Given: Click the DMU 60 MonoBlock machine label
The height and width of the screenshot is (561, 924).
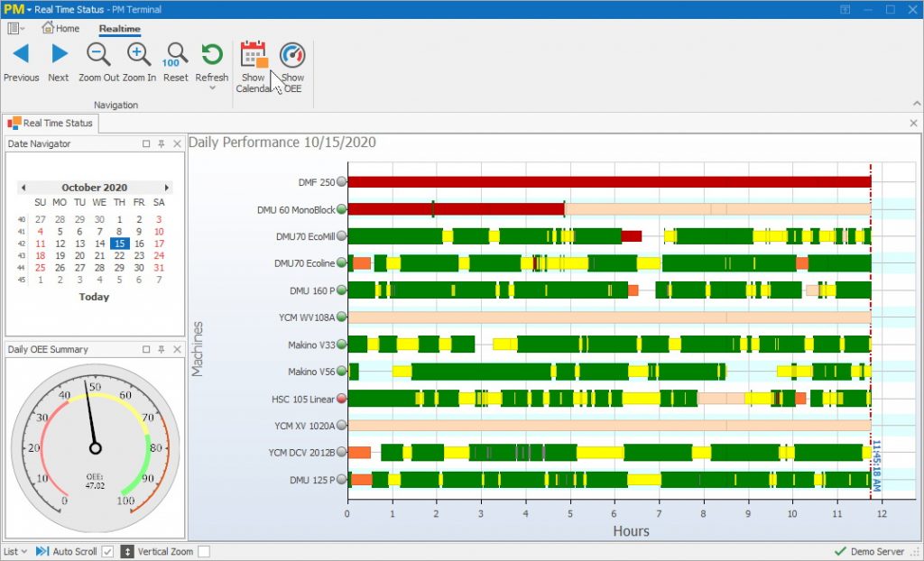Looking at the screenshot, I should tap(296, 210).
